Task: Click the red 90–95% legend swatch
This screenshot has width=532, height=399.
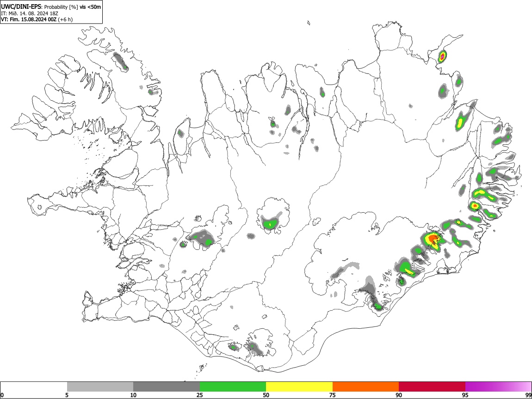Action: point(432,387)
